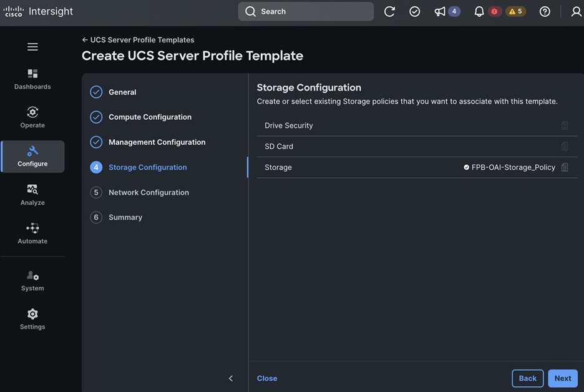Viewport: 584px width, 392px height.
Task: Open the requests checkmark icon
Action: point(414,12)
